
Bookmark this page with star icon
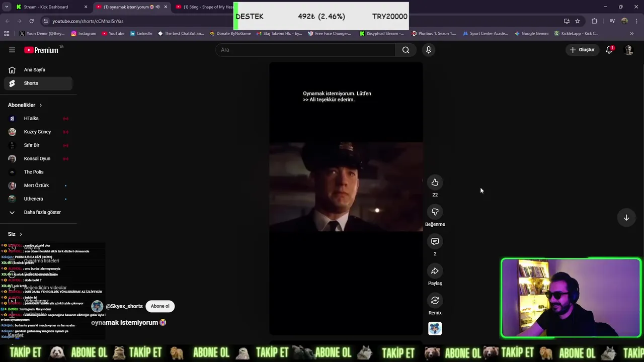coord(578,21)
